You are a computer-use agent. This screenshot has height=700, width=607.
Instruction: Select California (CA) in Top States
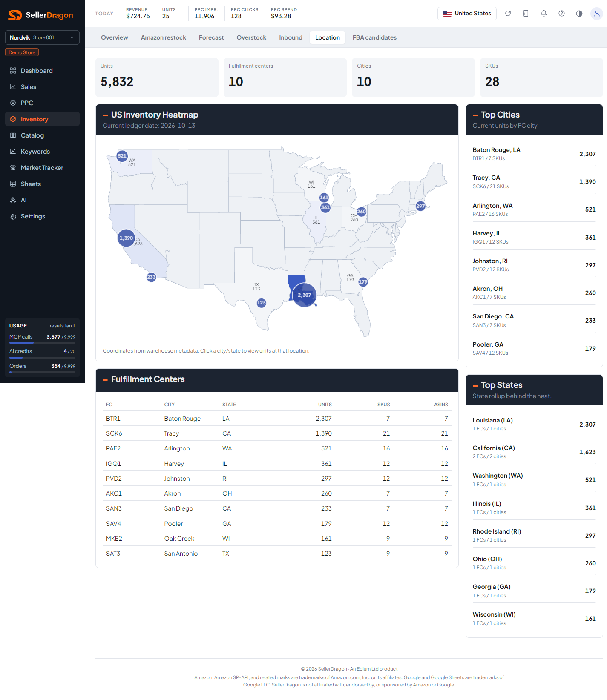pyautogui.click(x=534, y=452)
